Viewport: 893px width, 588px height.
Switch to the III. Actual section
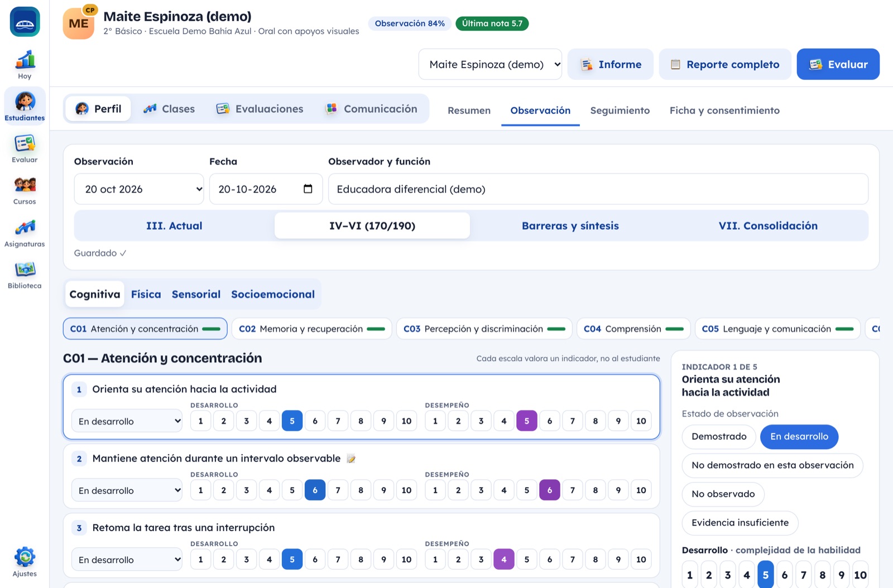174,226
